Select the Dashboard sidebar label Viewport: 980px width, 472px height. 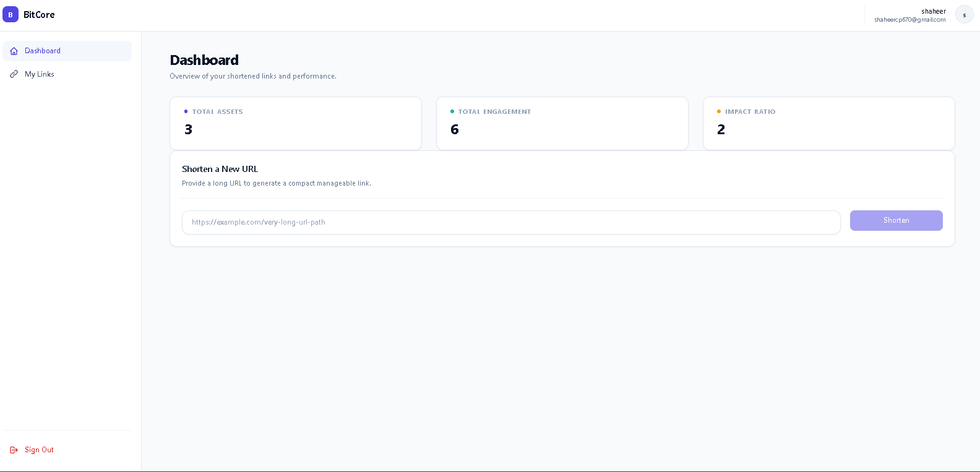tap(43, 51)
